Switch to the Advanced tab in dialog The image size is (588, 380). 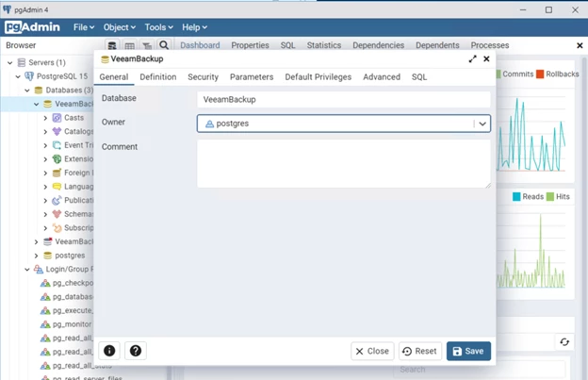(x=382, y=77)
